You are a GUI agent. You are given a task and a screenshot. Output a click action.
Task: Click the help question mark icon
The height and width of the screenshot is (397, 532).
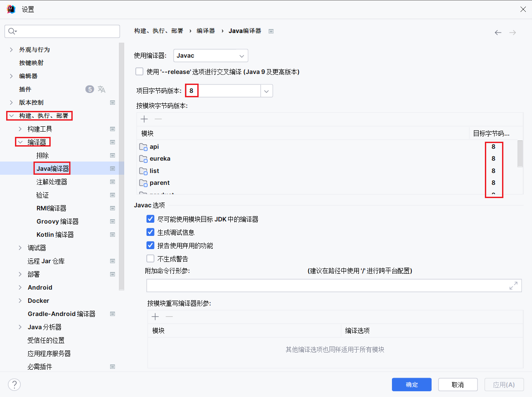pyautogui.click(x=14, y=384)
